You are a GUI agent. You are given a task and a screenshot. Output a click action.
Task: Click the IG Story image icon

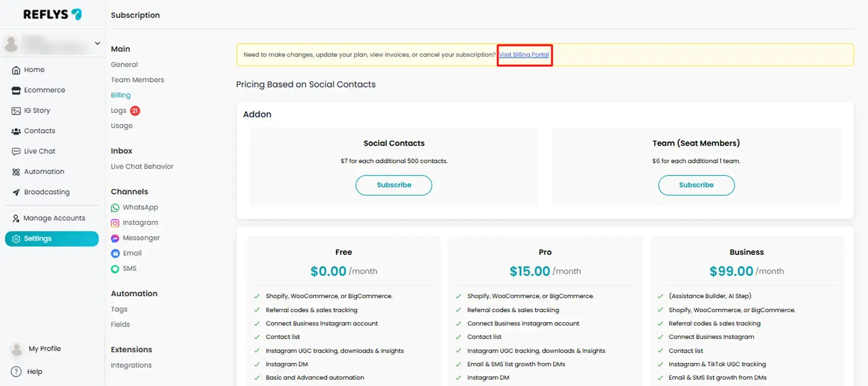click(16, 111)
